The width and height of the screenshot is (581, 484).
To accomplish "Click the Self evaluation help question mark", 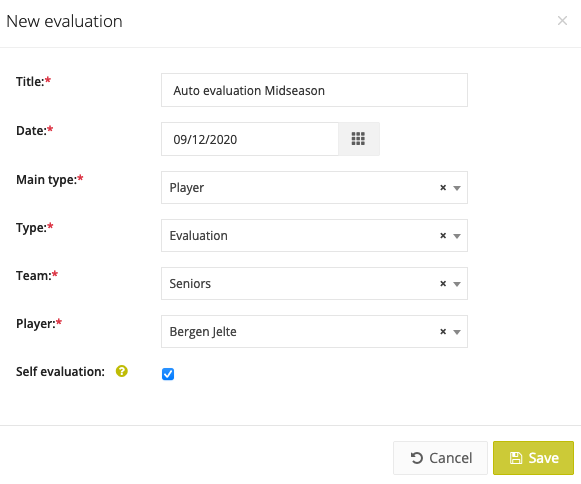I will 122,371.
